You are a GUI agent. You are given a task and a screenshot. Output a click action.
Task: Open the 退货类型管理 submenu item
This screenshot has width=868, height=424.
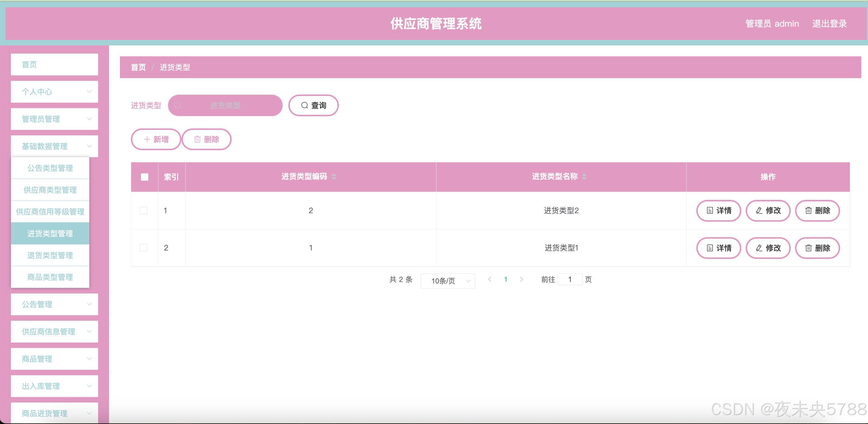tap(50, 255)
